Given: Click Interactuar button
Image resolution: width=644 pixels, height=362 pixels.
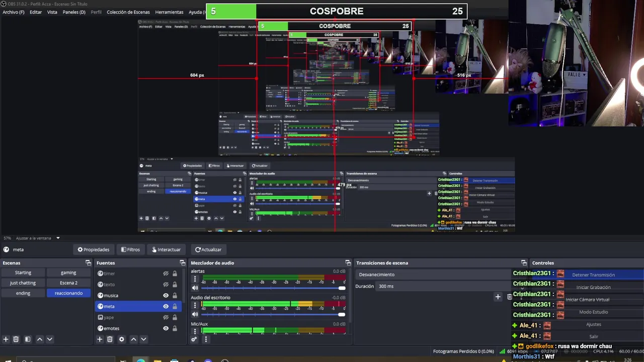Looking at the screenshot, I should [166, 249].
